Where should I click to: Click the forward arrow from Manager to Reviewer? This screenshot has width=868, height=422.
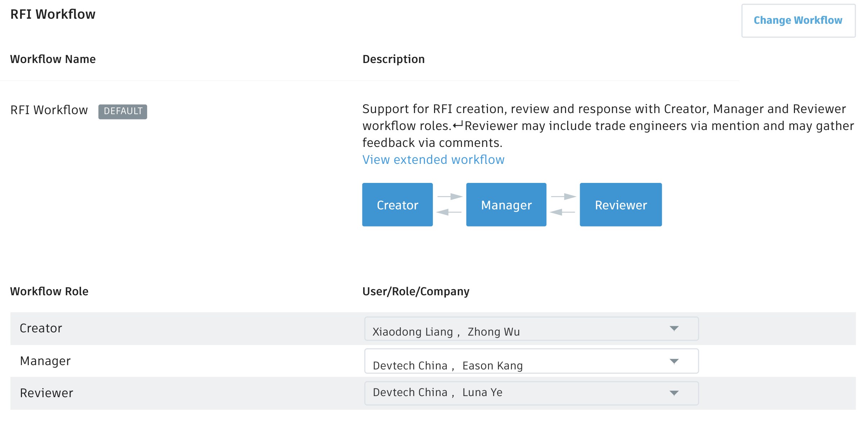563,196
